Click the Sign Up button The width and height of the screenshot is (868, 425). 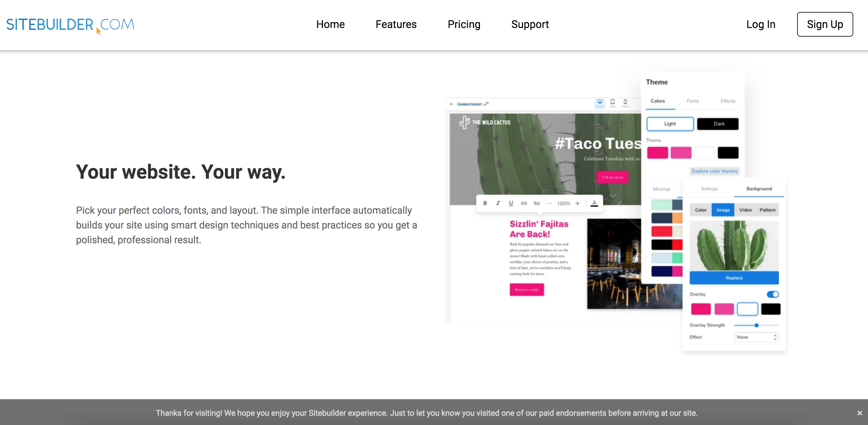825,24
